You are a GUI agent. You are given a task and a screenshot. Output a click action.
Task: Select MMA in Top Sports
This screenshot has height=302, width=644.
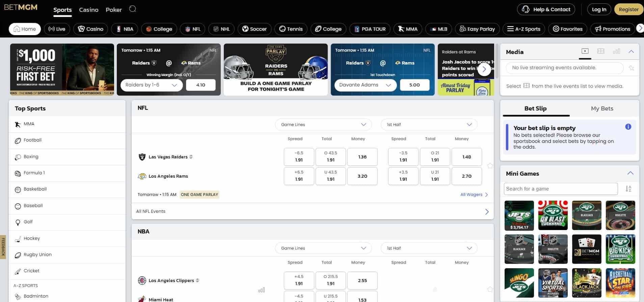click(x=67, y=124)
